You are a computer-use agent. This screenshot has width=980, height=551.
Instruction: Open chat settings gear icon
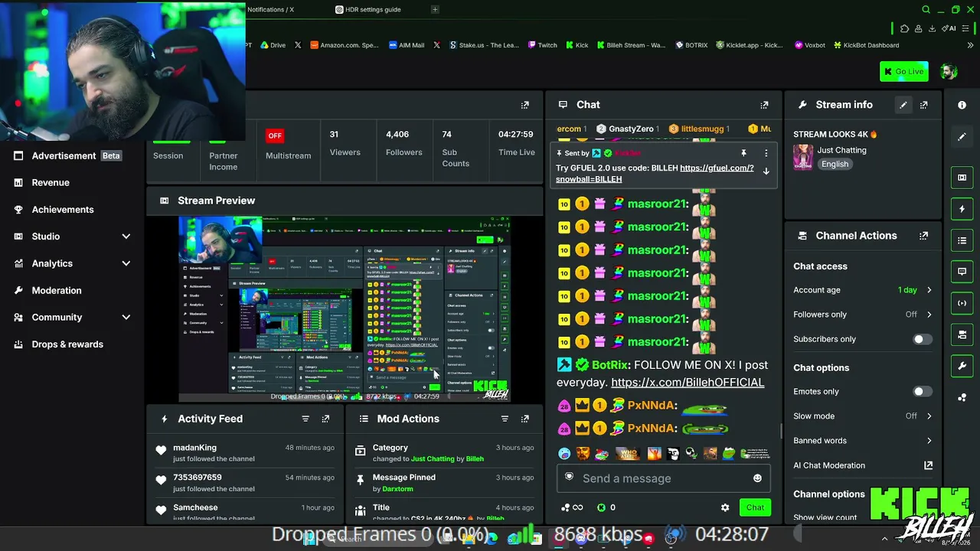point(725,507)
